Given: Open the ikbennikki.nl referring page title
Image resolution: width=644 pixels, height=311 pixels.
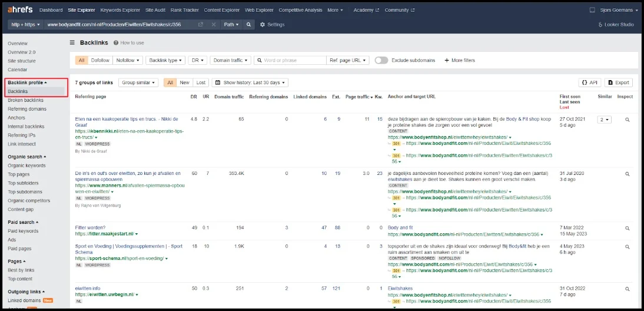Looking at the screenshot, I should (x=127, y=122).
